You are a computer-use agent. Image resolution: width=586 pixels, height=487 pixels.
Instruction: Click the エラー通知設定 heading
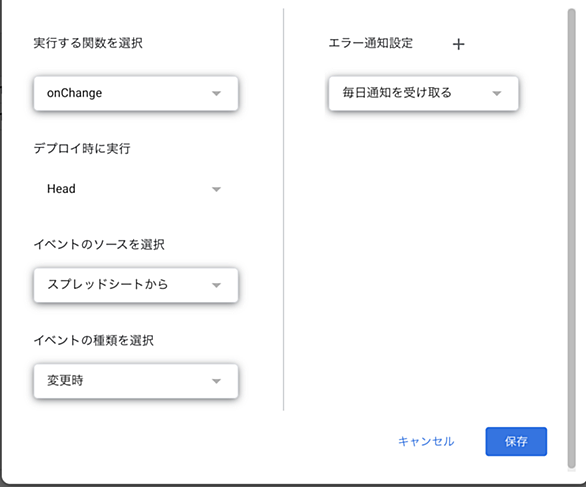click(371, 43)
